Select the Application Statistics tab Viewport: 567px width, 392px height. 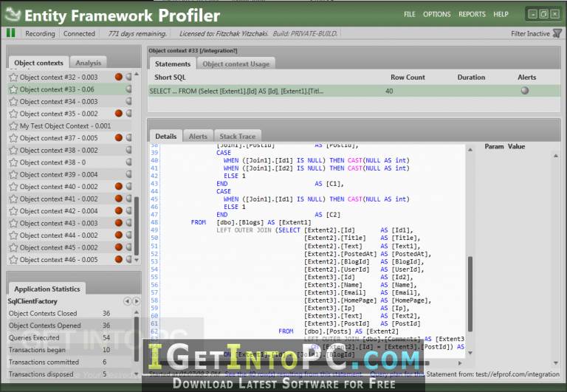(x=47, y=289)
